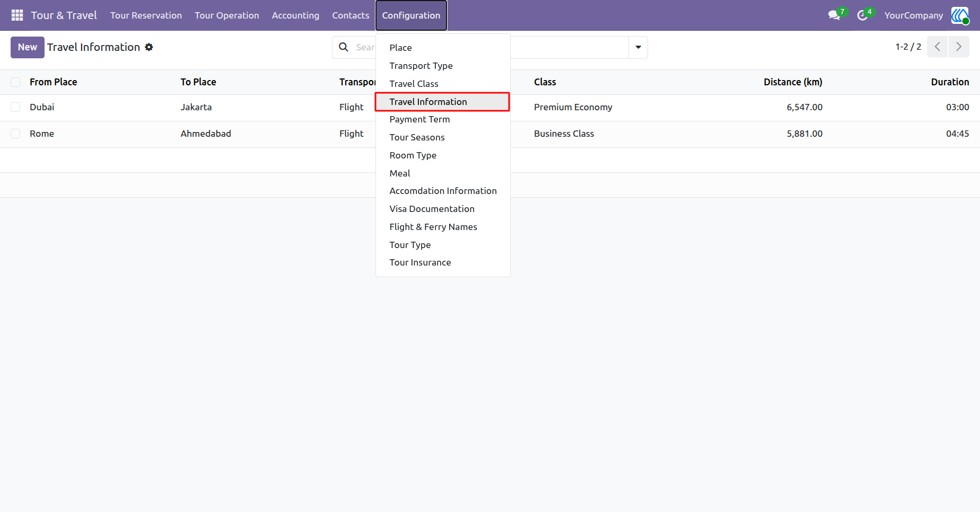This screenshot has width=980, height=512.
Task: Select Place from Configuration menu
Action: tap(443, 48)
